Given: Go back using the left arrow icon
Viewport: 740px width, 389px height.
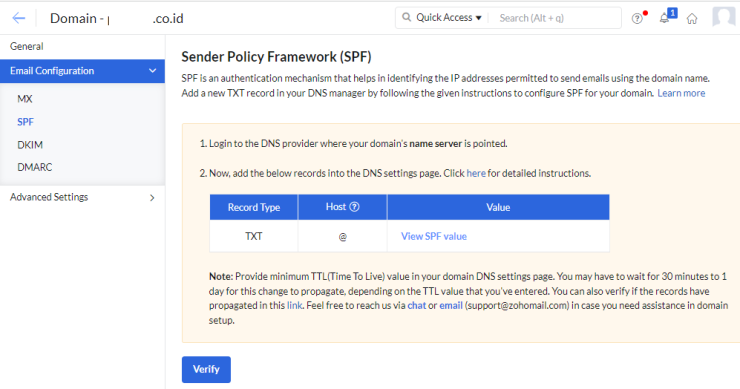Looking at the screenshot, I should click(19, 18).
